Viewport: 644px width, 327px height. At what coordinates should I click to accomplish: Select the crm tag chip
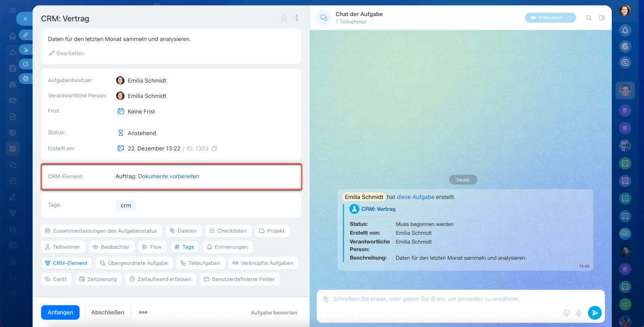click(126, 205)
